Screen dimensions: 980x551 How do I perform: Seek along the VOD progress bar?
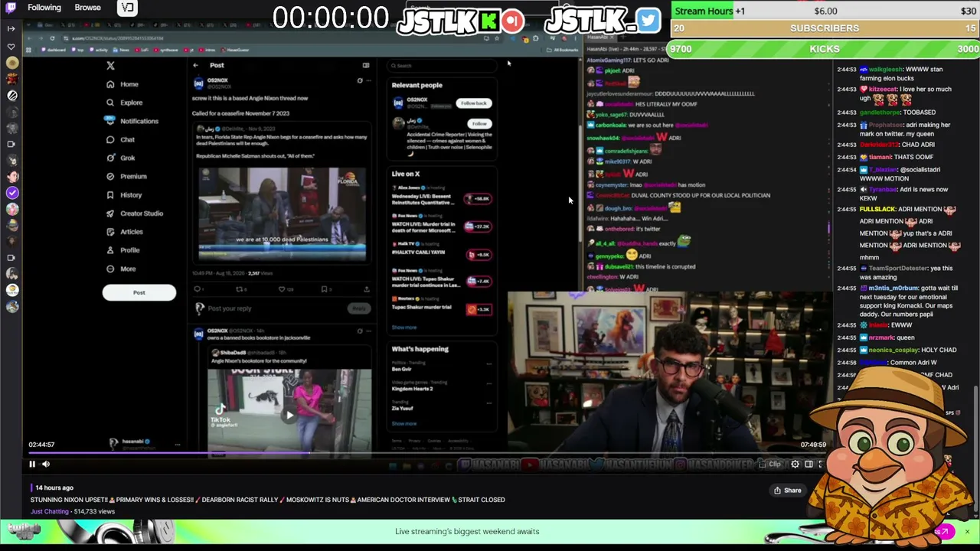click(426, 453)
